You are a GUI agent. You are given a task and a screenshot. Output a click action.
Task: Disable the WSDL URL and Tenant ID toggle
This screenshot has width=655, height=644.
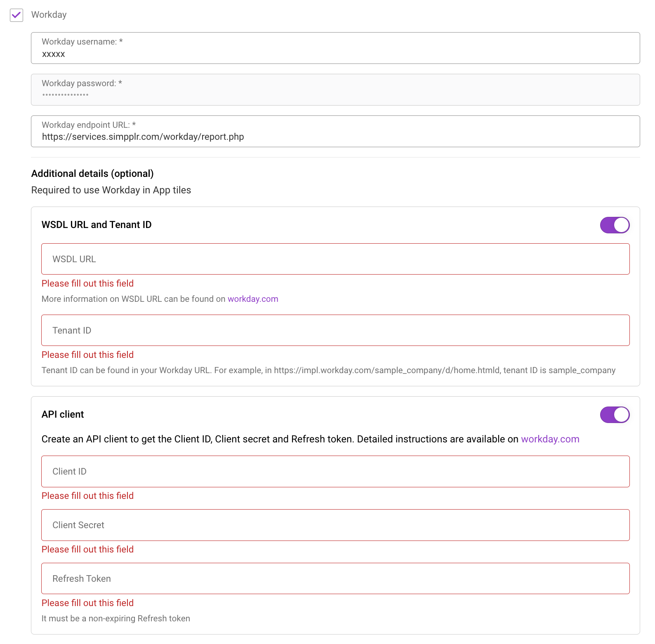point(614,225)
